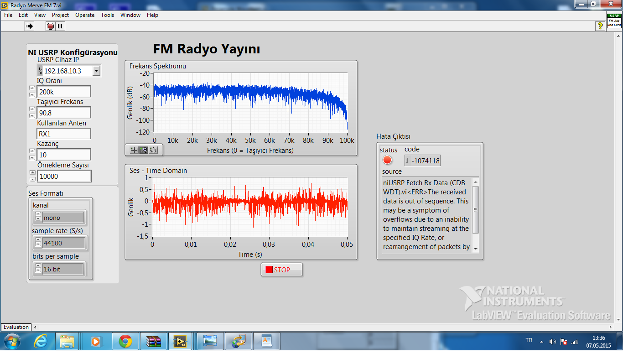Increment the bits per sample stepper

(x=38, y=266)
